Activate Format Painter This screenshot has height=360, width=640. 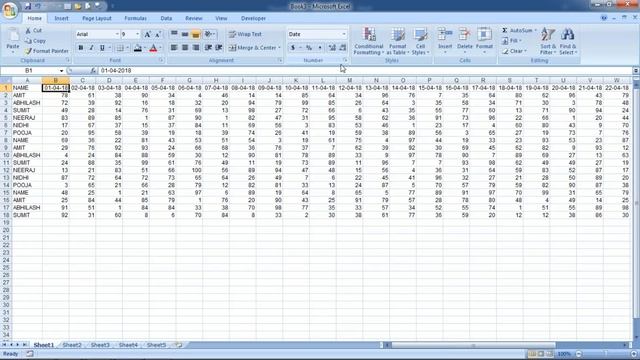pos(47,51)
